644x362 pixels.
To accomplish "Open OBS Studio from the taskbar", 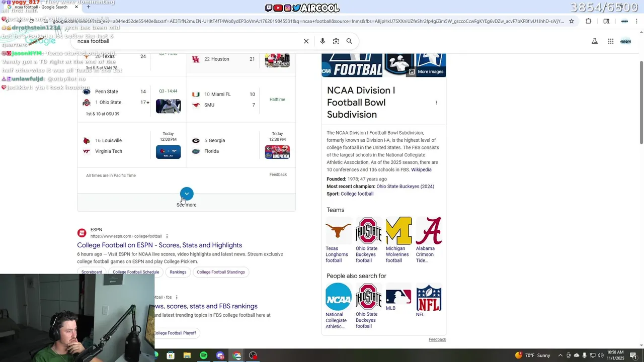I will point(253,355).
